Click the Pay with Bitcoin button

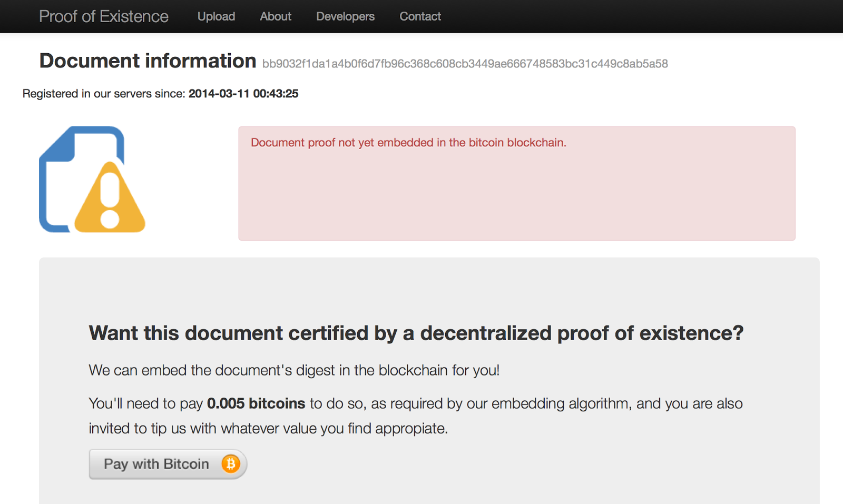168,464
